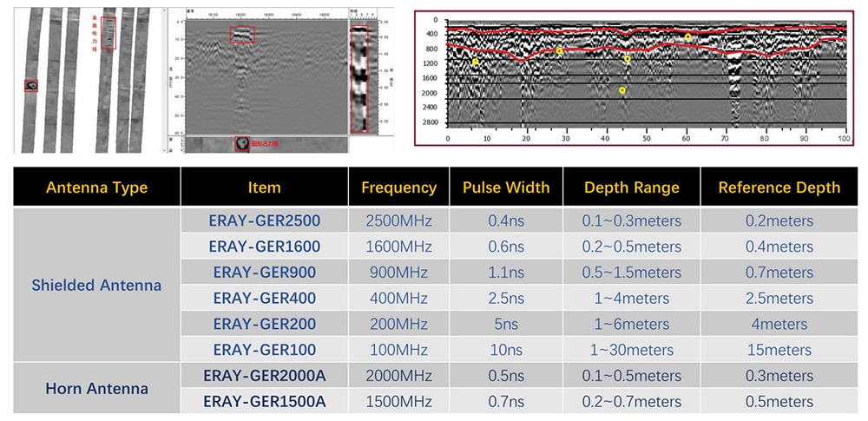Click the Antenna Type column header
Viewport: 868px width, 421px height.
click(x=97, y=187)
